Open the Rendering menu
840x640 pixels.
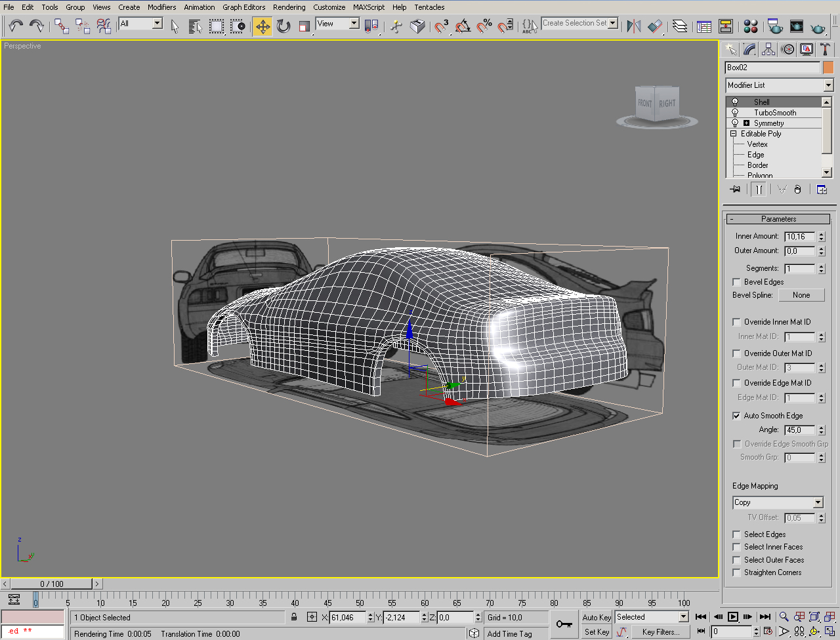(289, 7)
